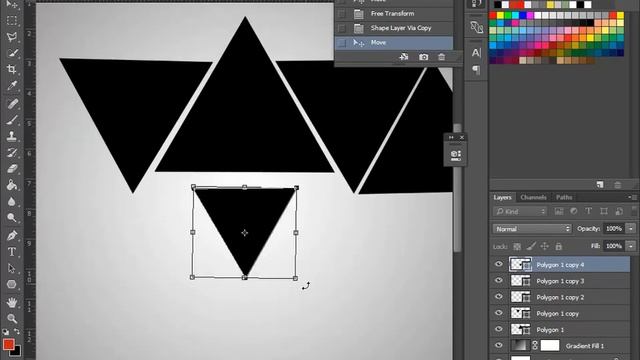Filter layers by shape layer icon

604,211
